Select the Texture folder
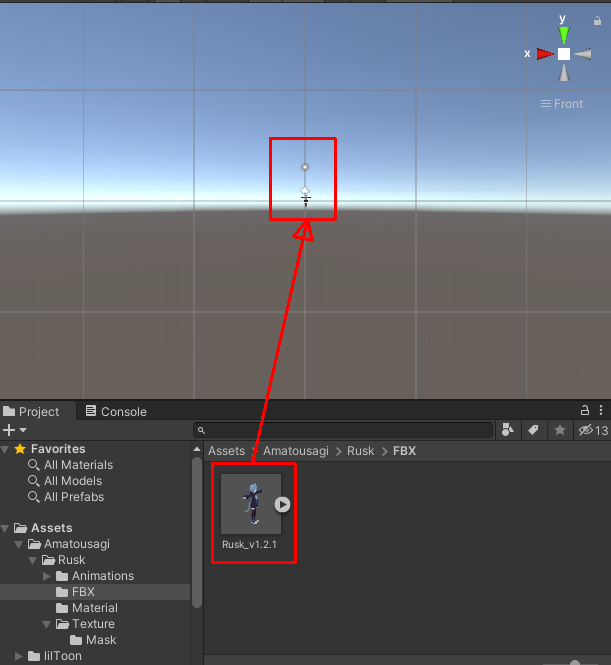 (x=85, y=624)
